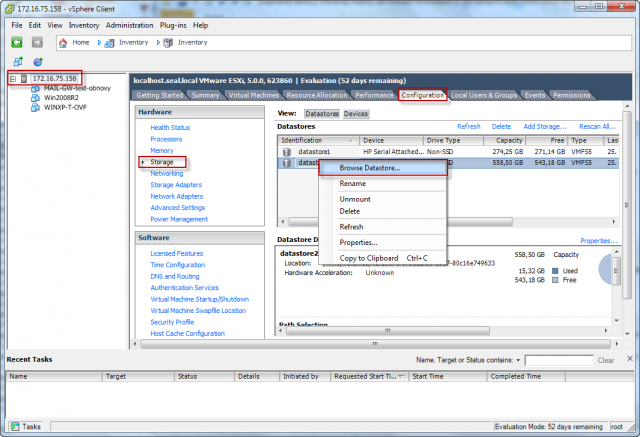The height and width of the screenshot is (437, 640).
Task: Open the Help menu
Action: [x=200, y=25]
